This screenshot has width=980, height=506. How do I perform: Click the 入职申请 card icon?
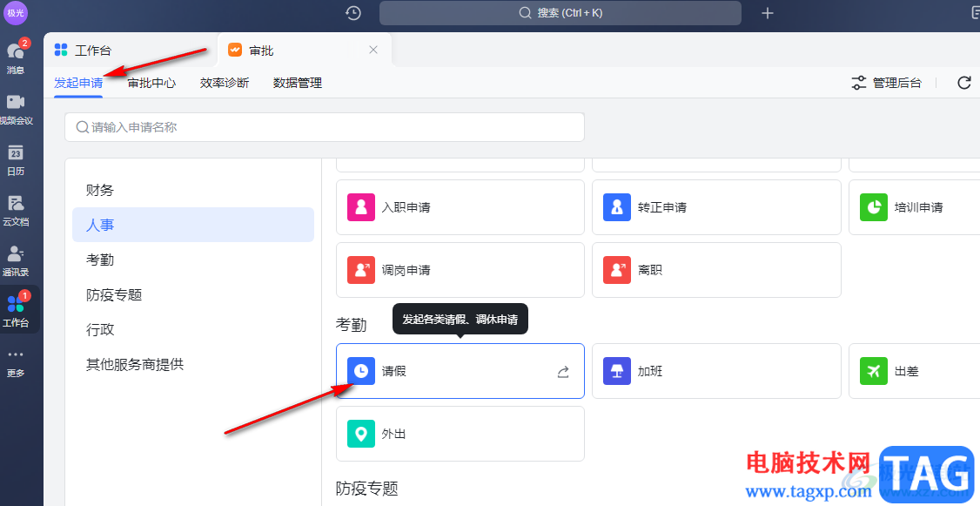[361, 207]
